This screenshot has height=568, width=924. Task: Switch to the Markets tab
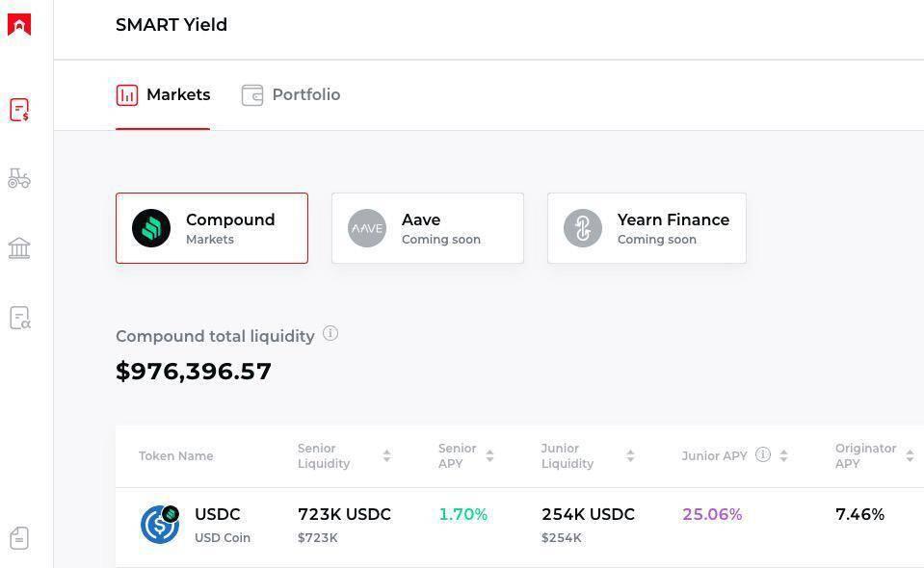(163, 95)
